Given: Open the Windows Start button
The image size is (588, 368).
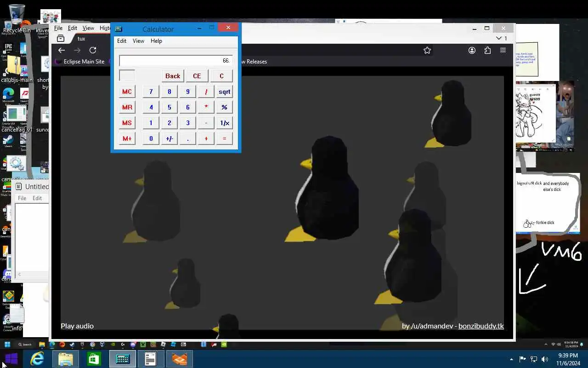Looking at the screenshot, I should (x=11, y=359).
